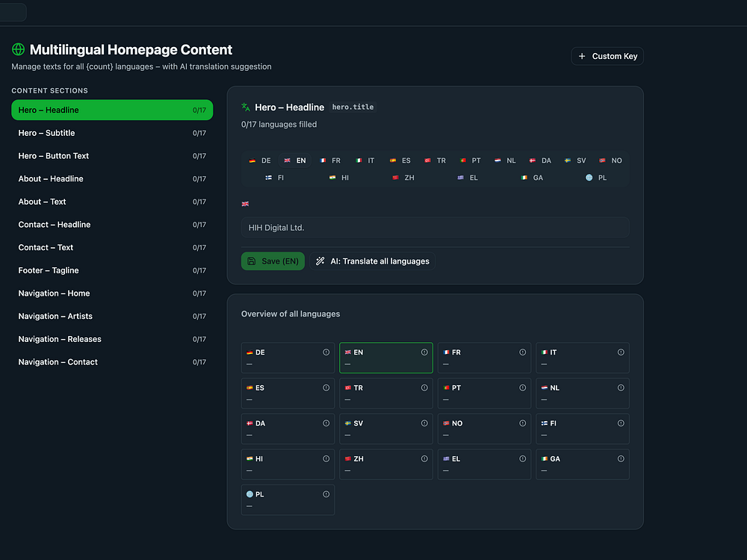Click the info icon on NL card
Viewport: 747px width, 560px height.
621,388
